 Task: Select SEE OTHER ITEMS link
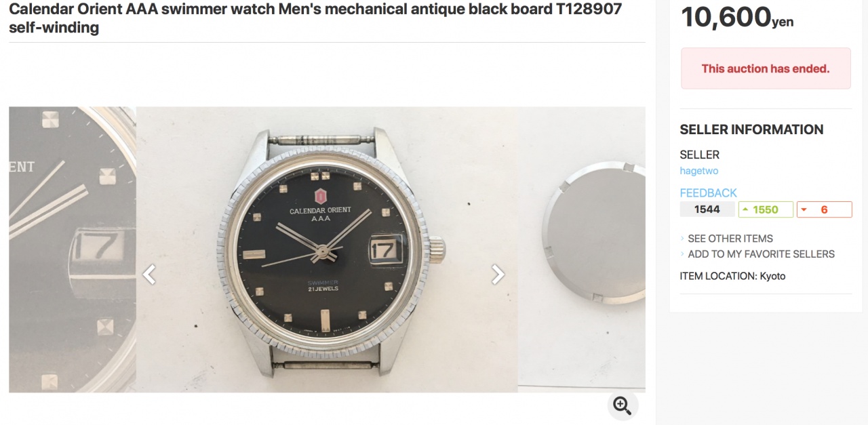pyautogui.click(x=730, y=239)
